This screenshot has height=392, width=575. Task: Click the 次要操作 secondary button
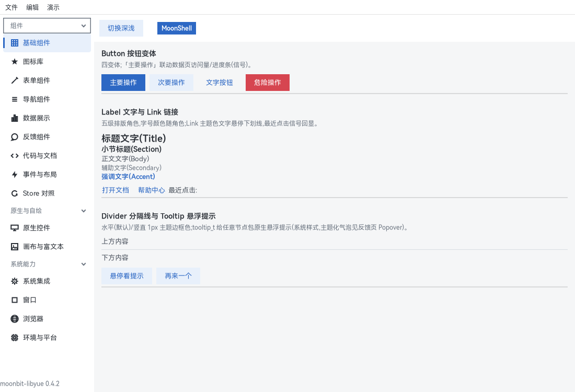(171, 83)
